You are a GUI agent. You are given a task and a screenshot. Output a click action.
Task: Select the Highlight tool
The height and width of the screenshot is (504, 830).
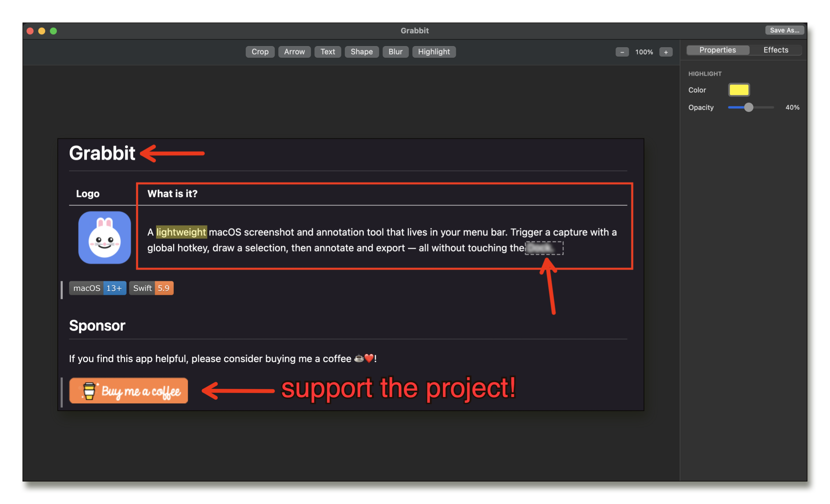point(434,52)
